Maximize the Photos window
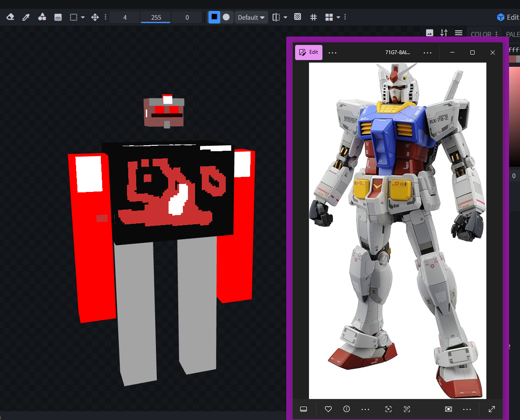This screenshot has width=520, height=420. pos(472,52)
